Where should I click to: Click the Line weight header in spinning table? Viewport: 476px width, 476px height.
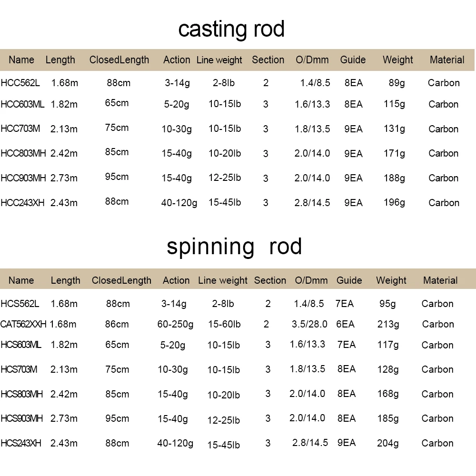[x=223, y=280]
